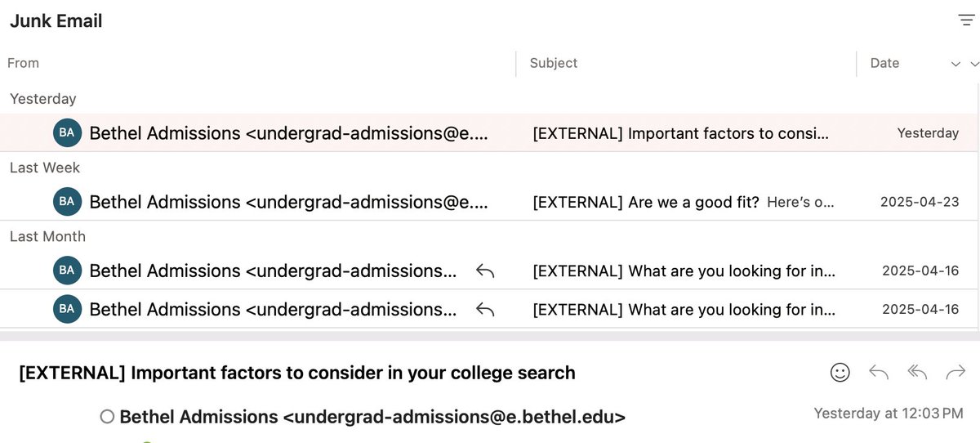Viewport: 980px width, 443px height.
Task: Click replied arrow icon on last 2025-04-16 email
Action: pyautogui.click(x=485, y=309)
